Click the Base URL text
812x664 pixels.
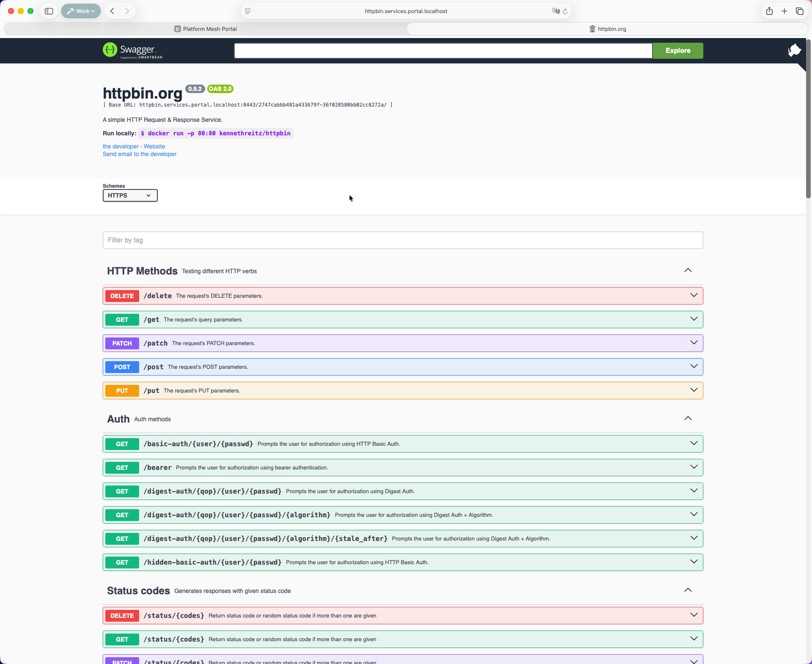click(x=248, y=105)
